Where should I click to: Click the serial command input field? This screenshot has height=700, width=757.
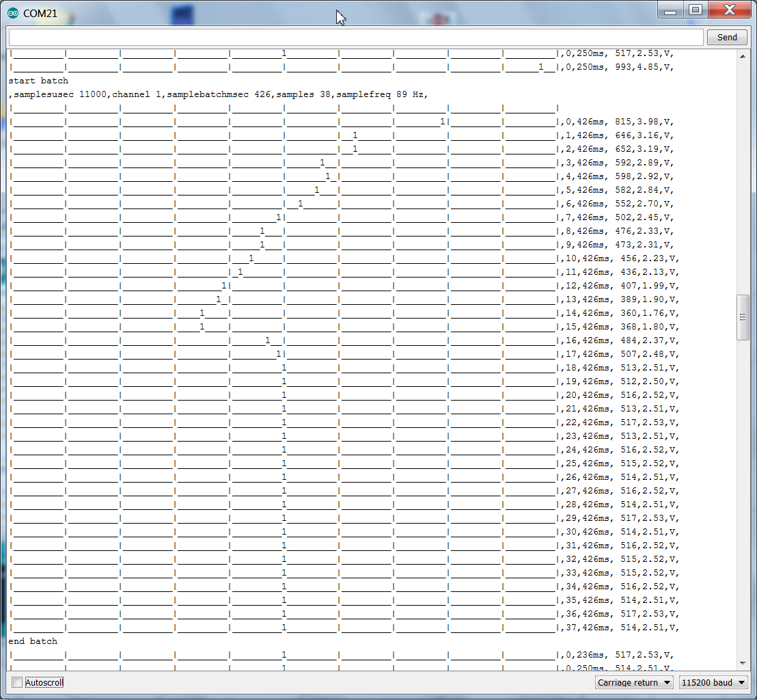click(355, 37)
